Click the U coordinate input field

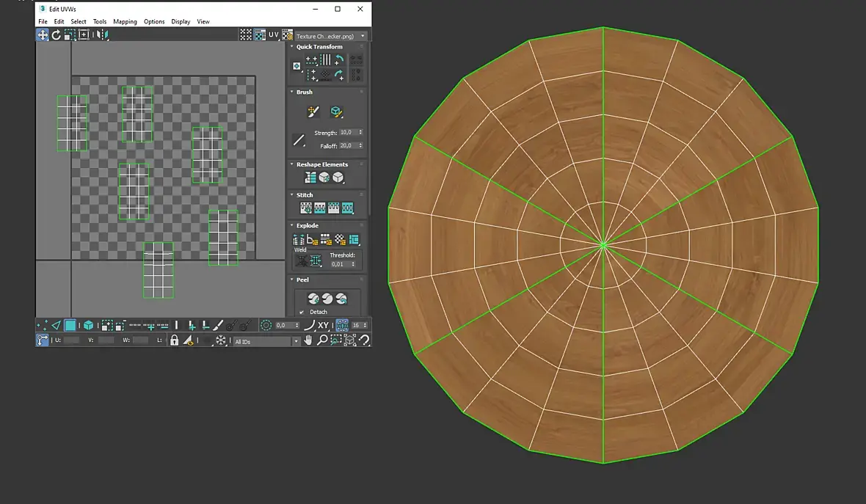click(x=72, y=340)
